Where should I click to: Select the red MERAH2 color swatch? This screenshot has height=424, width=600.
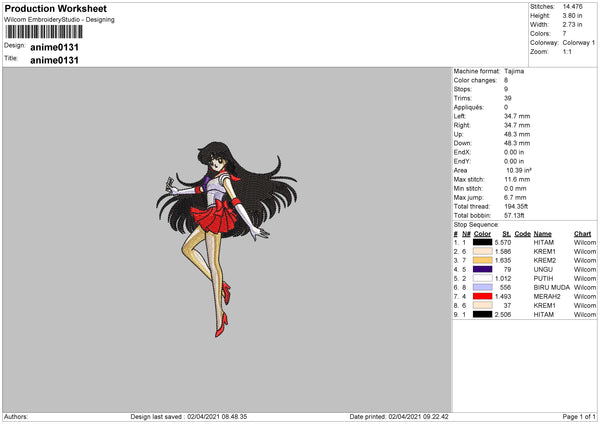pos(482,296)
